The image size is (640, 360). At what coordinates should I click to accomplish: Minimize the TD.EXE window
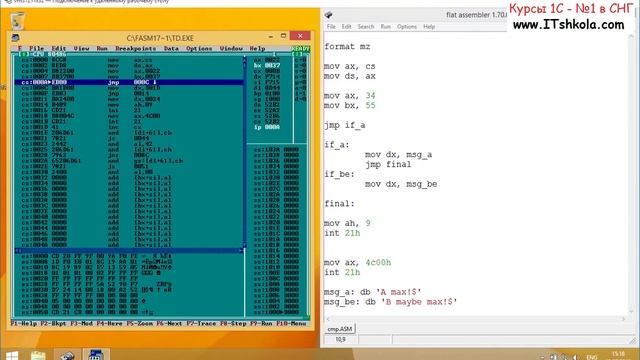pyautogui.click(x=271, y=36)
